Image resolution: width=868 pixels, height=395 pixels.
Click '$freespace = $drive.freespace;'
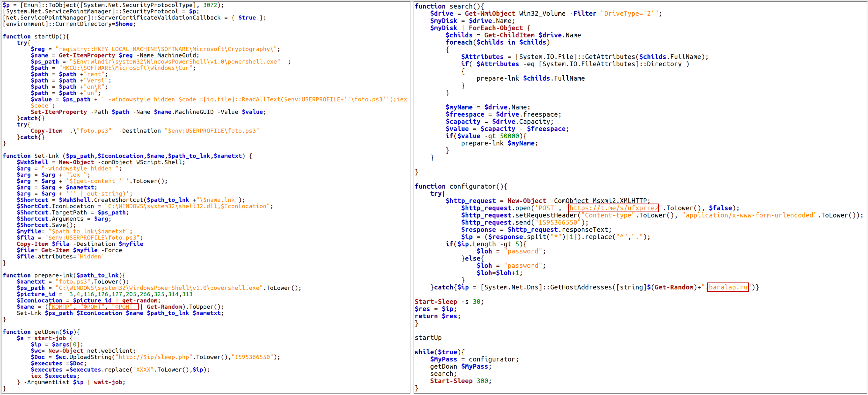tap(503, 114)
